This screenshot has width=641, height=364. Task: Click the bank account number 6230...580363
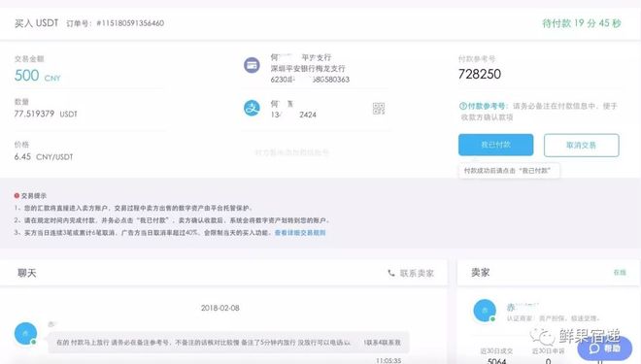[310, 80]
